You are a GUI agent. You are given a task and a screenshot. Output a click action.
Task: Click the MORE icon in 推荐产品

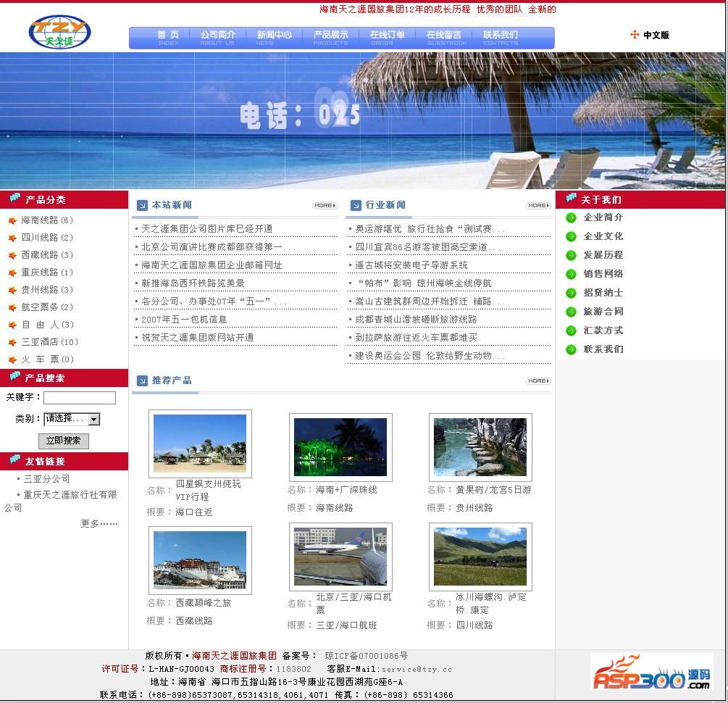[x=538, y=380]
